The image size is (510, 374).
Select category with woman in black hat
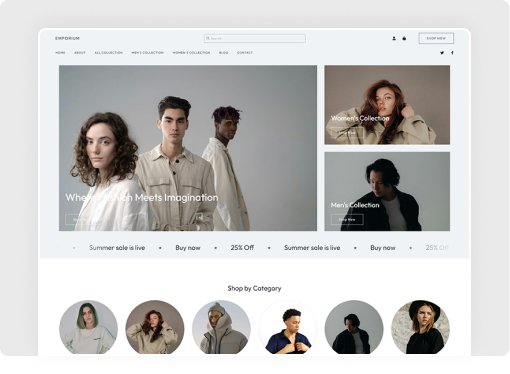click(x=420, y=327)
